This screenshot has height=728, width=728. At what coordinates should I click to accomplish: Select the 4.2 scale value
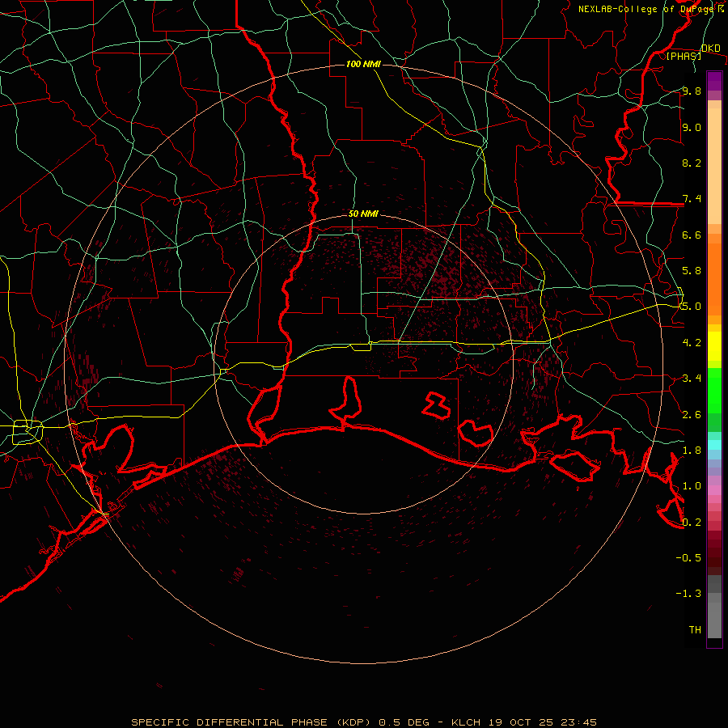692,343
